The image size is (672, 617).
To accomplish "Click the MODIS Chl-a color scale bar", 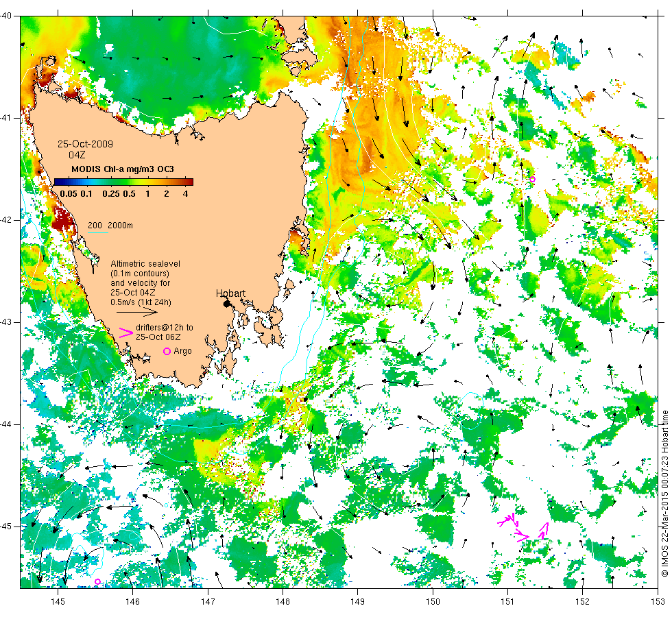I will [123, 182].
